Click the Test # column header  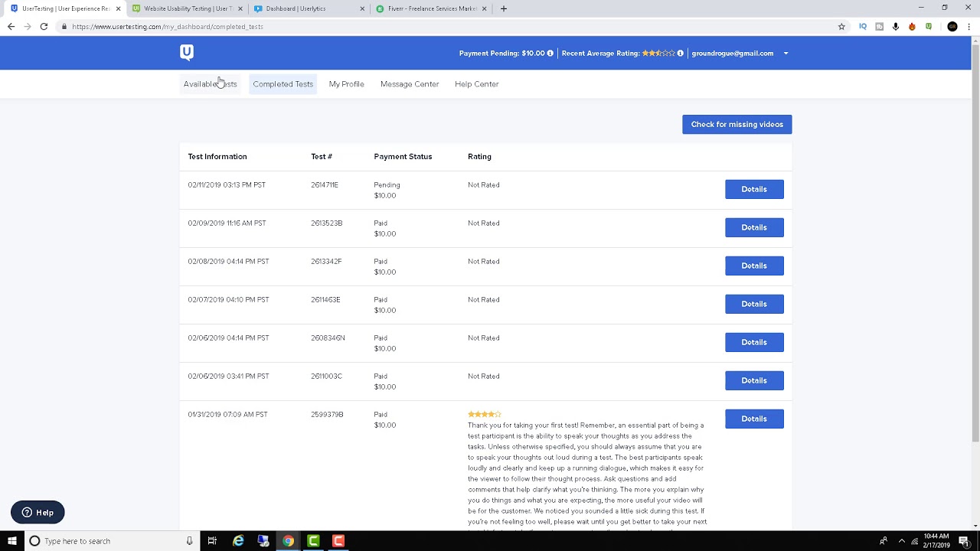322,156
